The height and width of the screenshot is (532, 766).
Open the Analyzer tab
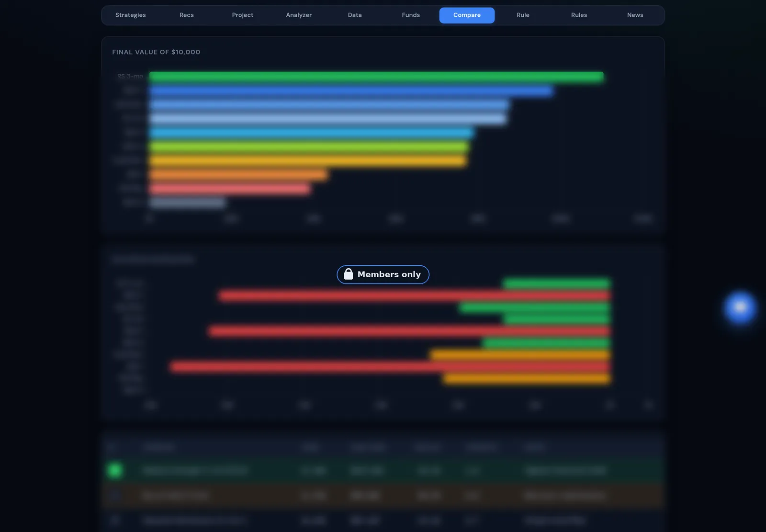(x=299, y=15)
